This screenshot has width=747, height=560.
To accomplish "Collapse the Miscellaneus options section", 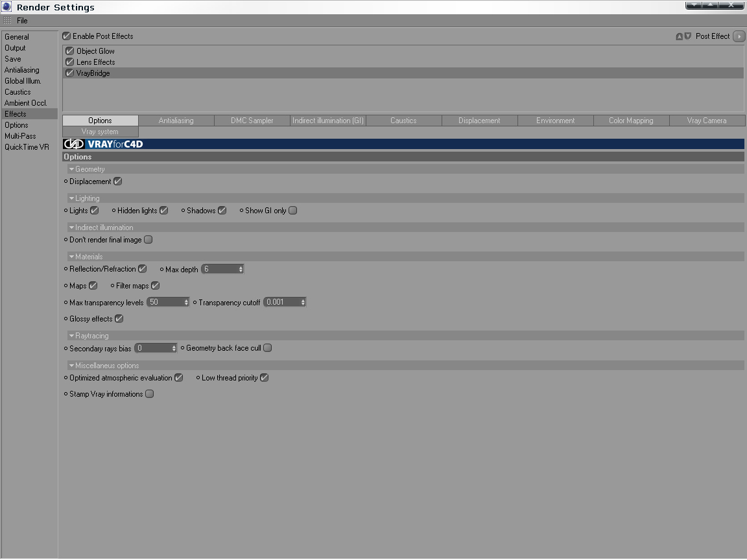I will (71, 366).
